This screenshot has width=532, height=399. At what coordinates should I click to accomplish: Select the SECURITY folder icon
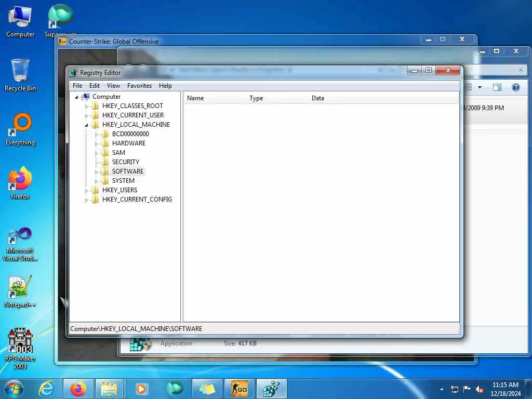[x=105, y=162]
